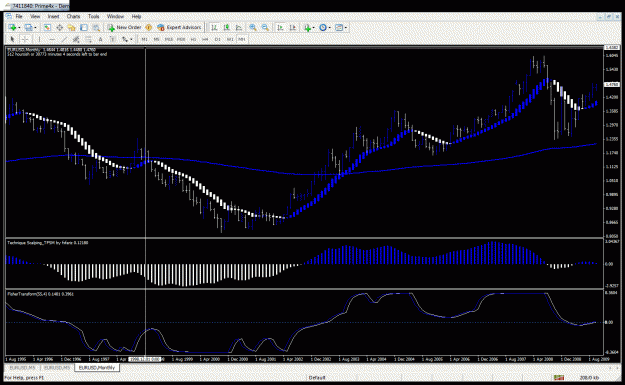Open the View menu

[35, 16]
